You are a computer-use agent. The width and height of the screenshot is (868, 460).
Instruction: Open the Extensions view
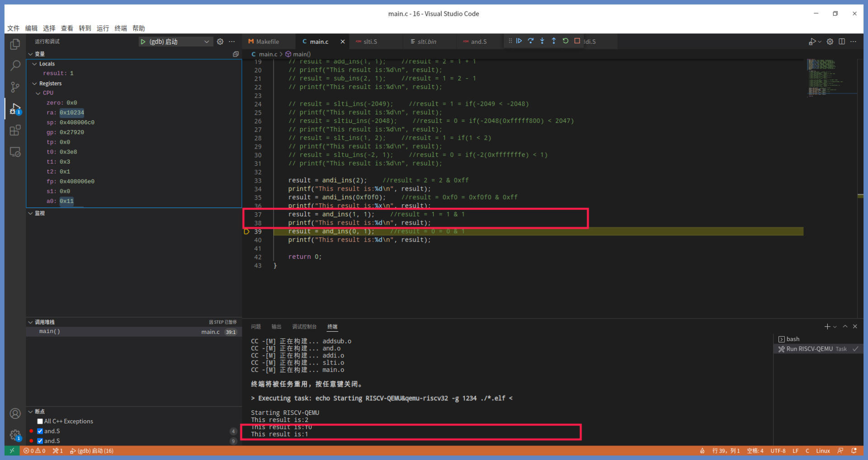point(15,131)
